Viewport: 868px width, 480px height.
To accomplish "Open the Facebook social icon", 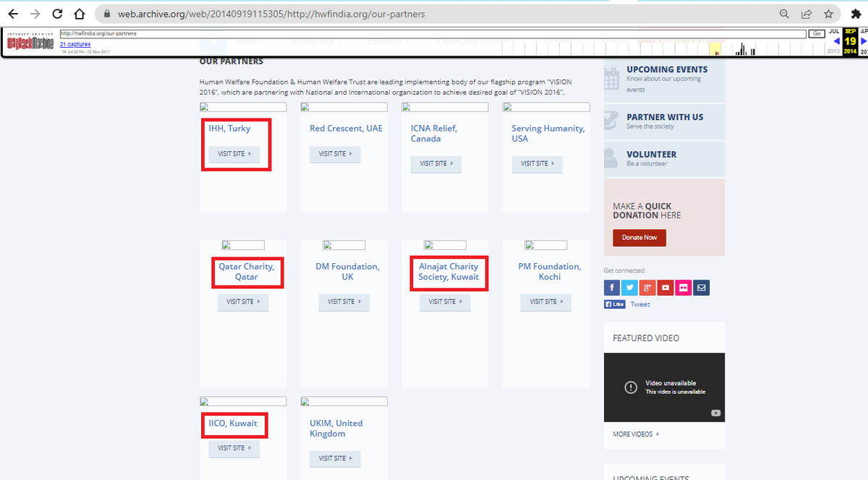I will click(x=612, y=288).
